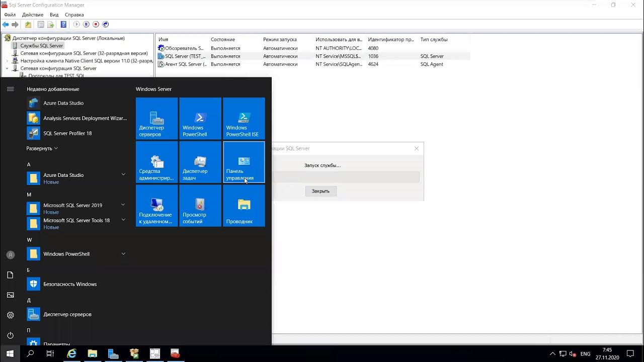
Task: Click the blue Help toolbar icon
Action: tap(63, 24)
